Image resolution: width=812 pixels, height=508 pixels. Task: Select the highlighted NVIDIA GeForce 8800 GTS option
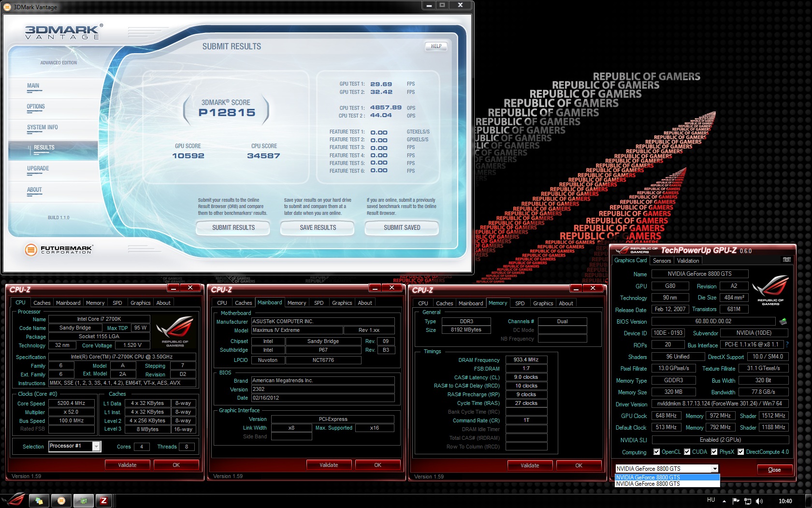pyautogui.click(x=667, y=478)
